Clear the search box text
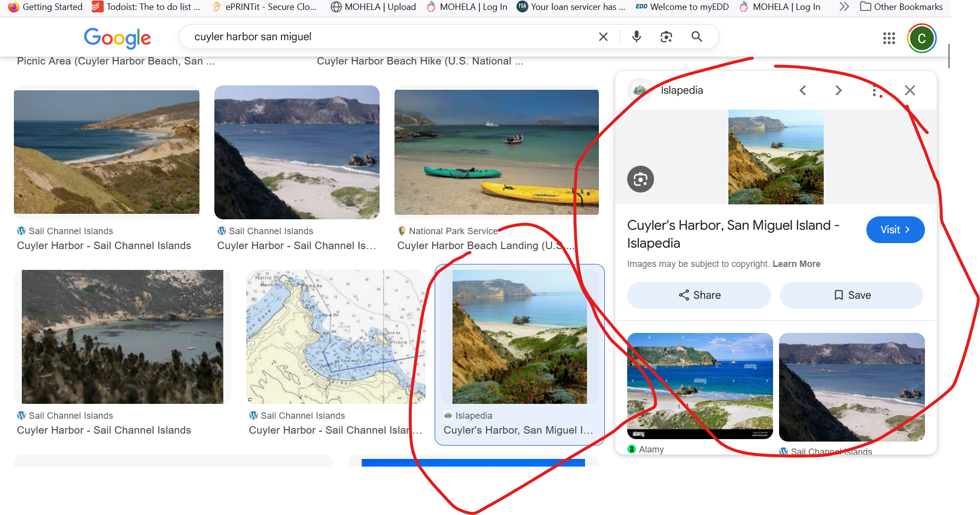Image resolution: width=980 pixels, height=515 pixels. [603, 37]
